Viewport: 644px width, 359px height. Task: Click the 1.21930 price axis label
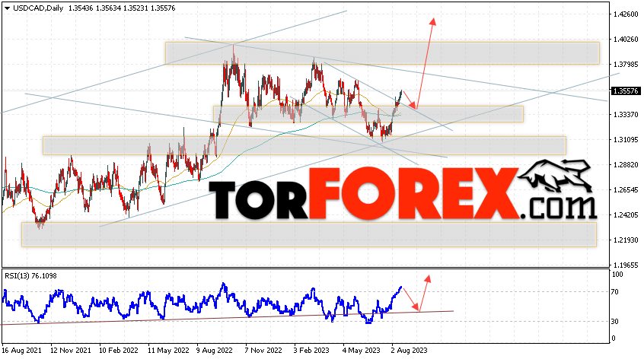626,240
